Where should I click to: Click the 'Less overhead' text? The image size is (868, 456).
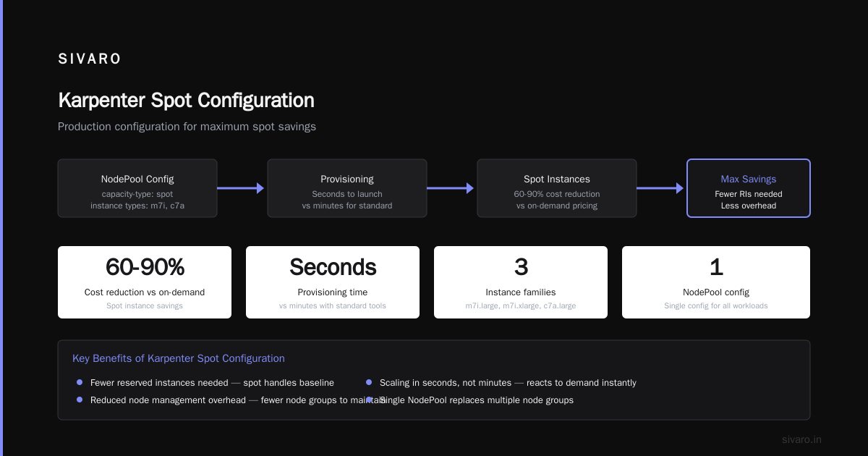click(749, 206)
